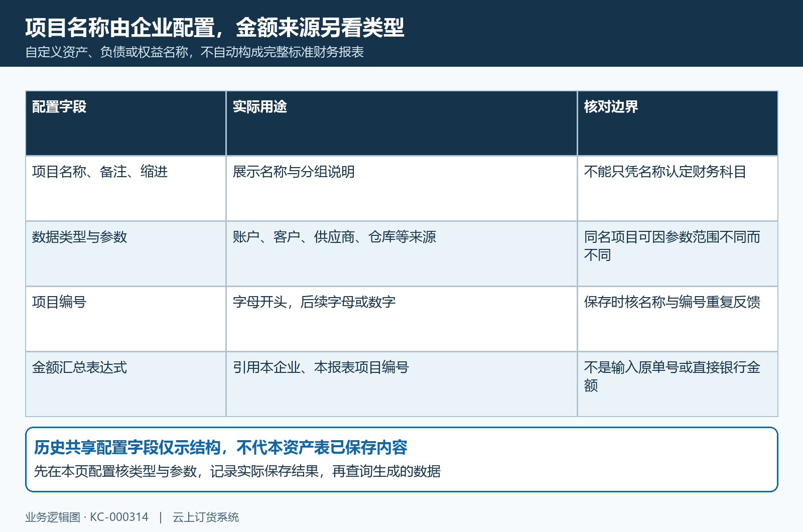Select the cell 同名项目可因参数范围不同而不同
This screenshot has height=532, width=803.
[678, 254]
